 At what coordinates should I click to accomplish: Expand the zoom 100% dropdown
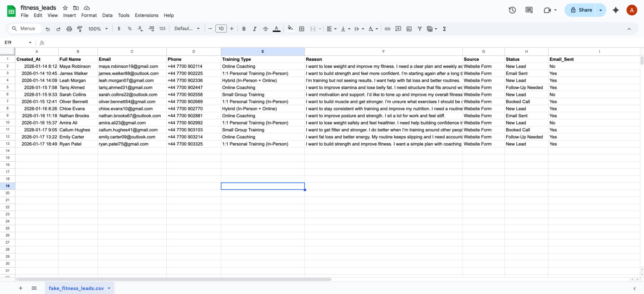pyautogui.click(x=98, y=29)
